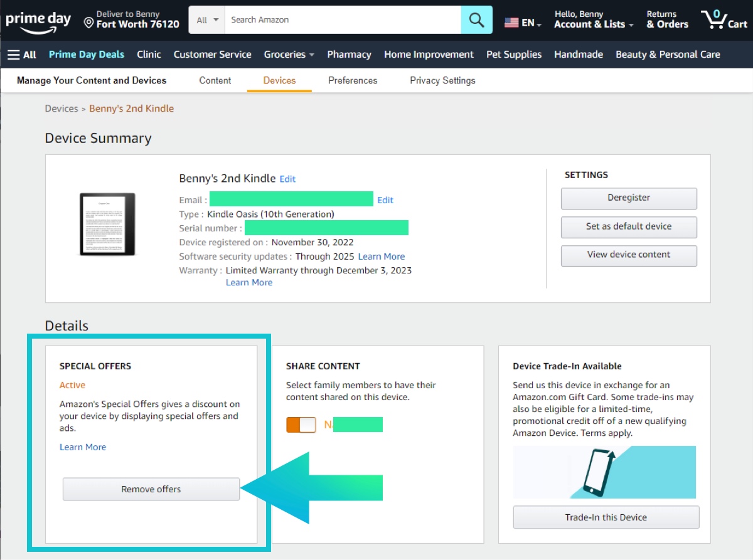Toggle the family member content sharing switch
753x560 pixels.
pyautogui.click(x=301, y=425)
